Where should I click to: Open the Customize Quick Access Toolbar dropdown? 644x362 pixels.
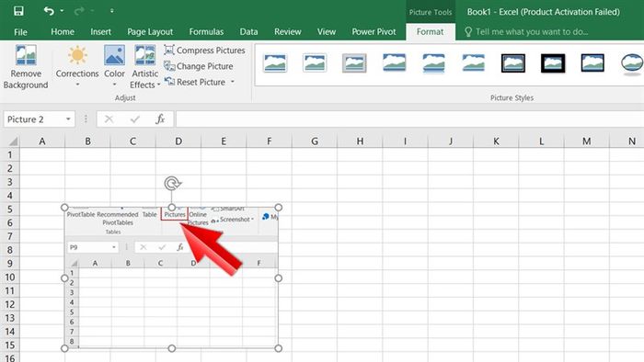[111, 11]
